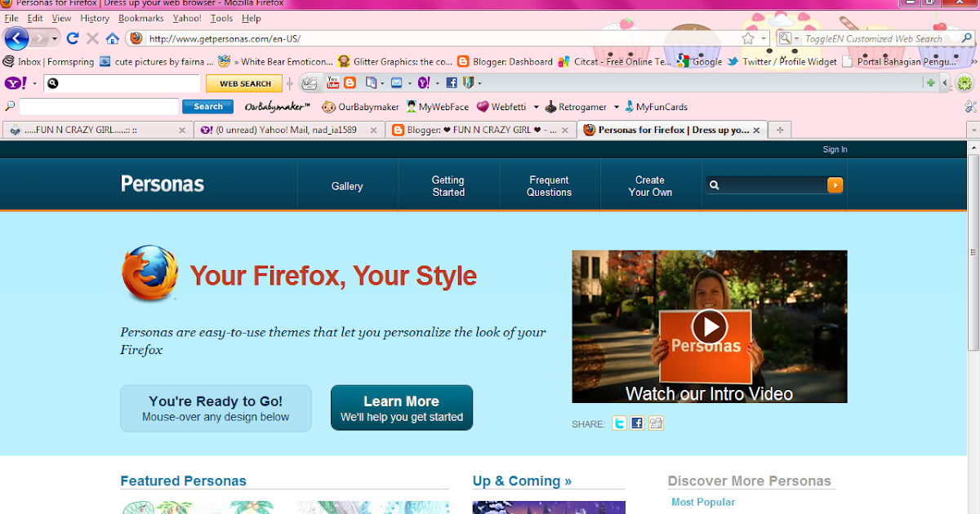
Task: Open MyFunCards toolbar button
Action: [656, 107]
